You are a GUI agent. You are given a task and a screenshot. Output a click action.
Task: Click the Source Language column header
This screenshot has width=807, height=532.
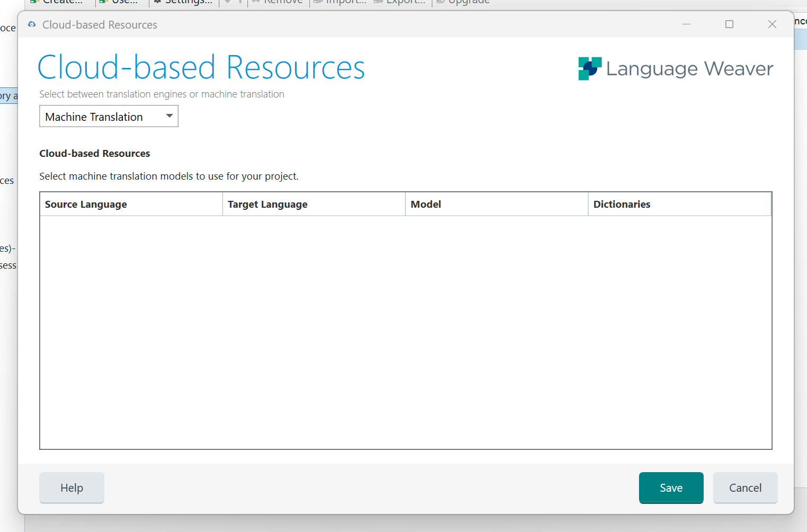[x=86, y=204]
